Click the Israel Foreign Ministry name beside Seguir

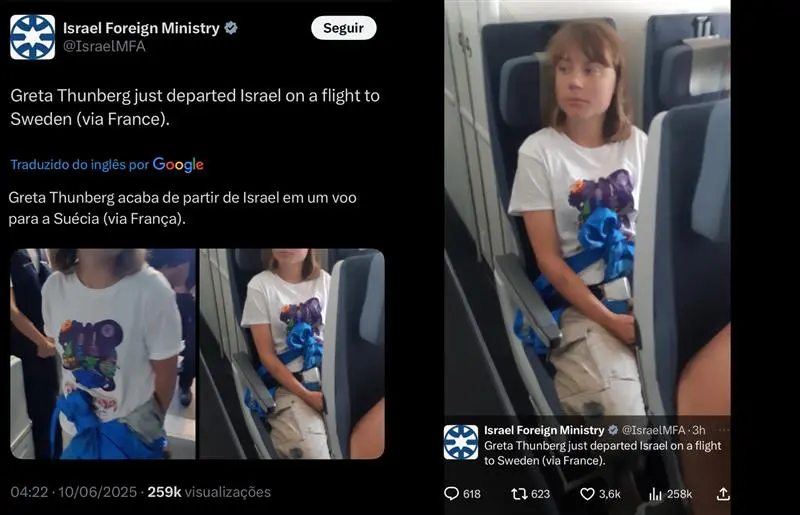coord(141,28)
